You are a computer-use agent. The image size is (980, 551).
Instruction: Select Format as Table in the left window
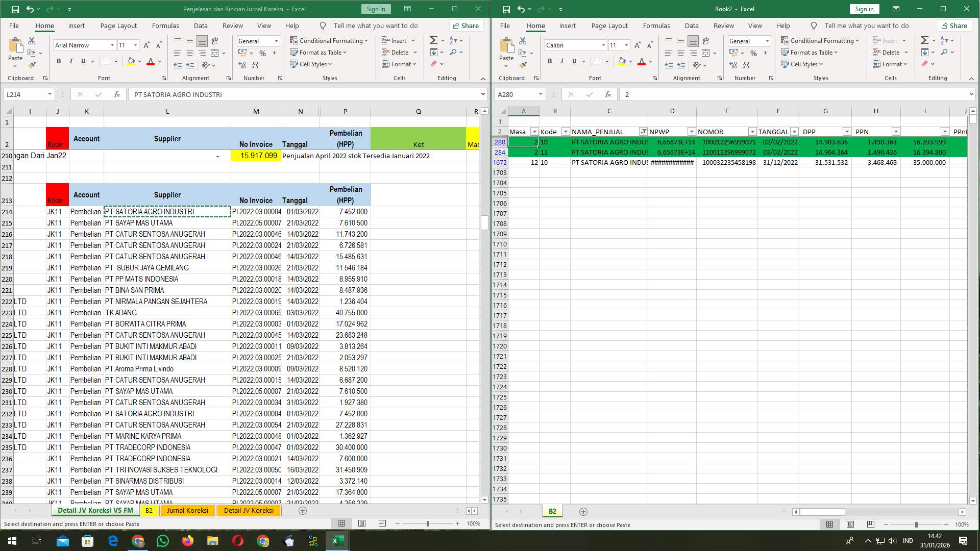[x=318, y=52]
